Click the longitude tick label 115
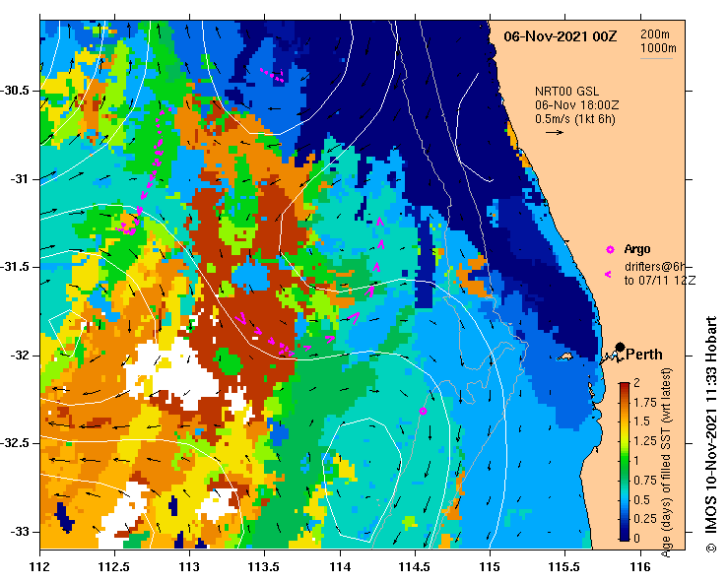The image size is (728, 583). [490, 567]
